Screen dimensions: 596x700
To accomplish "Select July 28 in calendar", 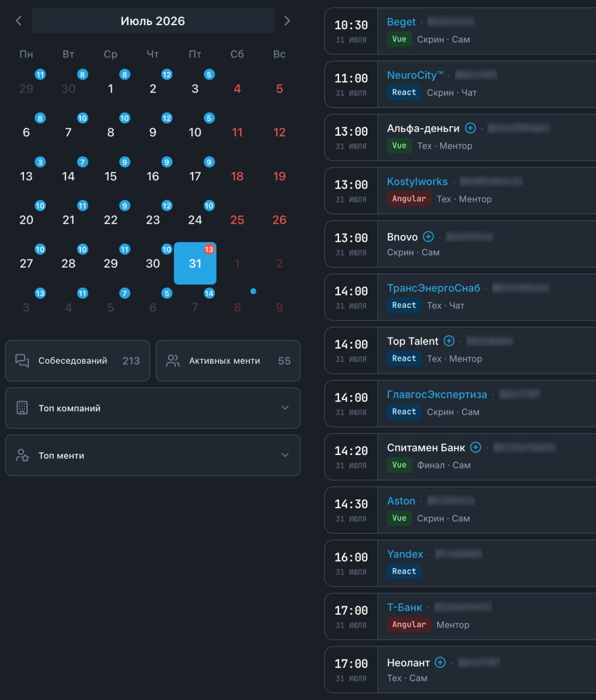I will point(68,264).
